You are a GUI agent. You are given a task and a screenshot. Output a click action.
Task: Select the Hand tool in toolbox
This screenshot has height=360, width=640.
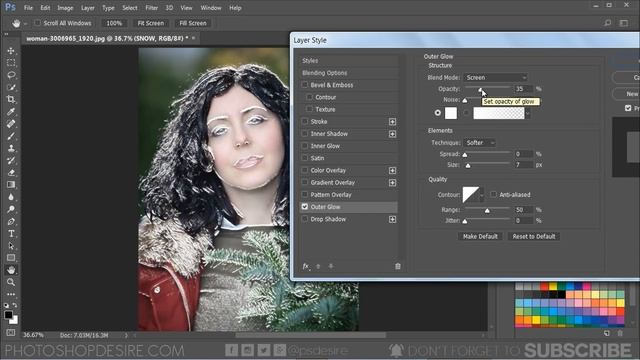coord(11,270)
